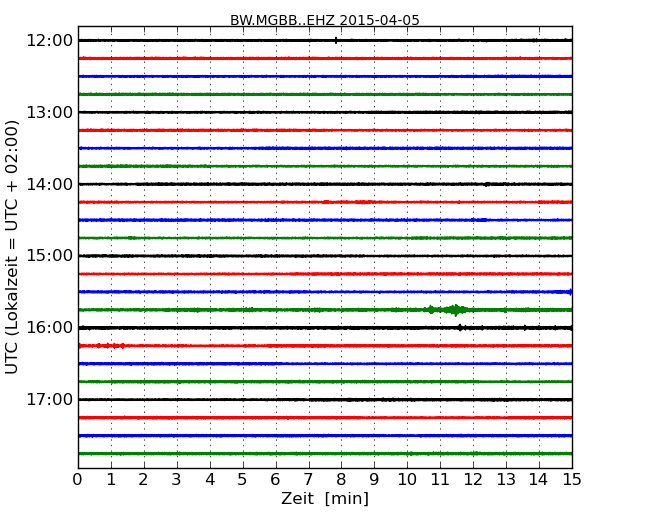Click the 12:00 time label
Image resolution: width=650 pixels, height=520 pixels.
(49, 41)
